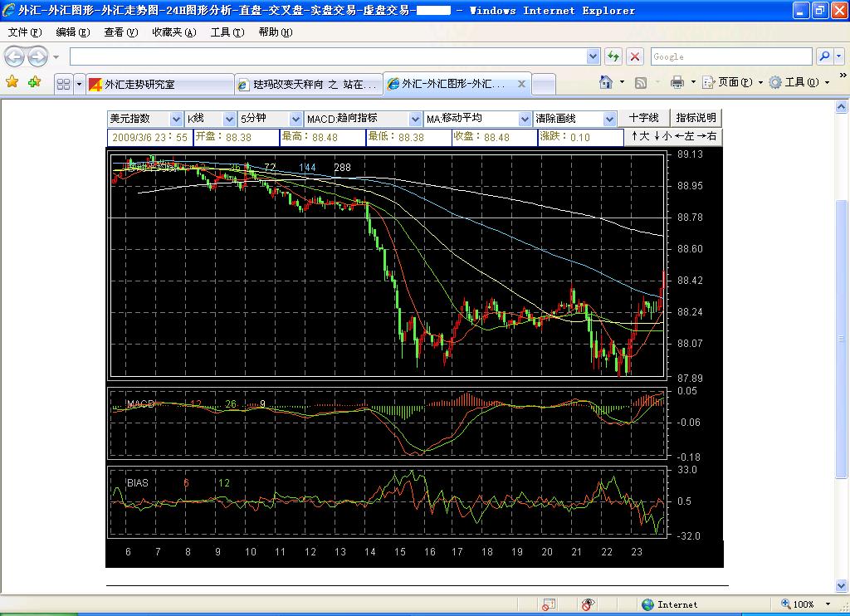
Task: Open the Quick Tabs grid view
Action: (63, 84)
